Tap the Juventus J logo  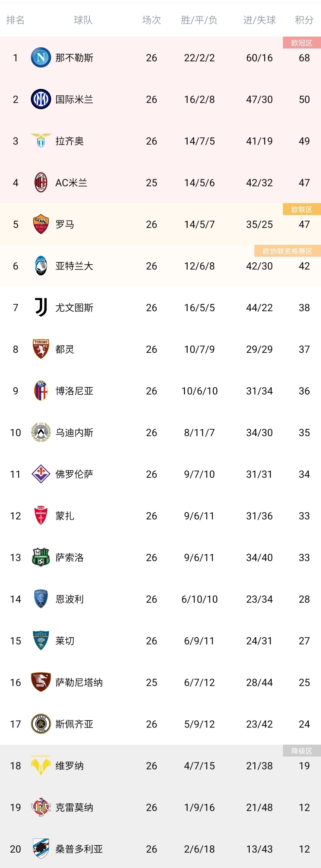41,307
